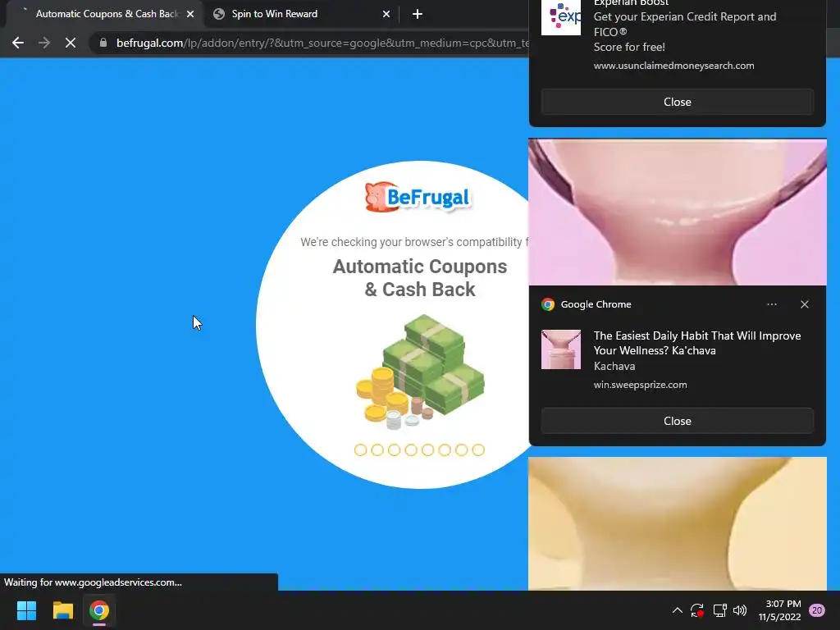Click the small Kachava notification thumbnail
840x630 pixels.
pyautogui.click(x=561, y=349)
